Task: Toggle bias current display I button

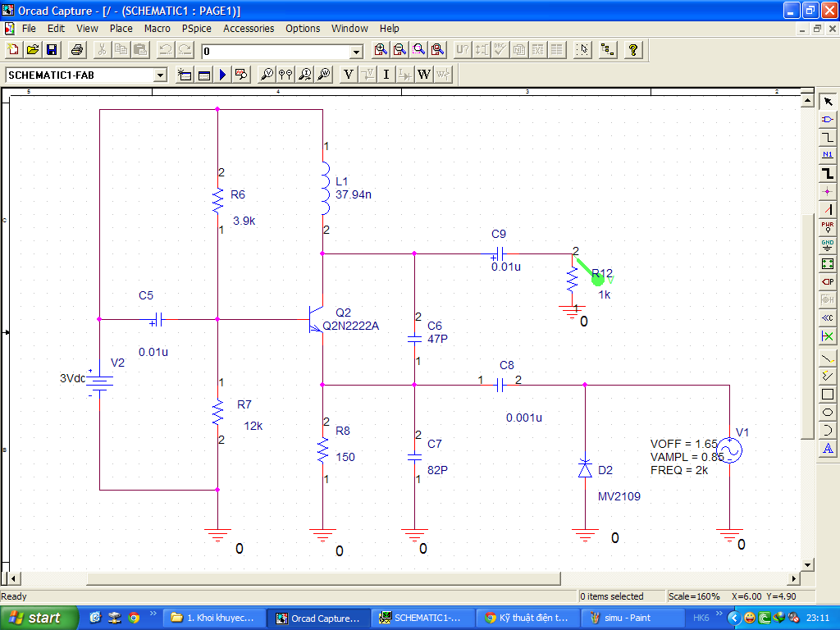Action: point(386,75)
